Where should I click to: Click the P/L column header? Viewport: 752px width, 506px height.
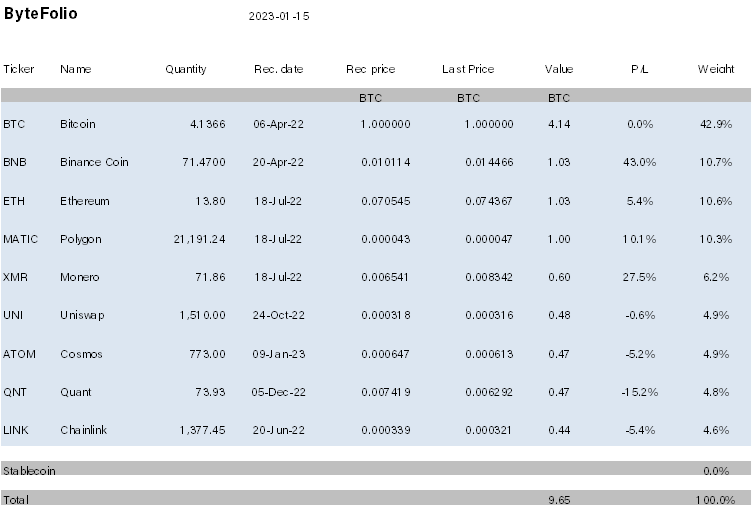click(x=639, y=69)
